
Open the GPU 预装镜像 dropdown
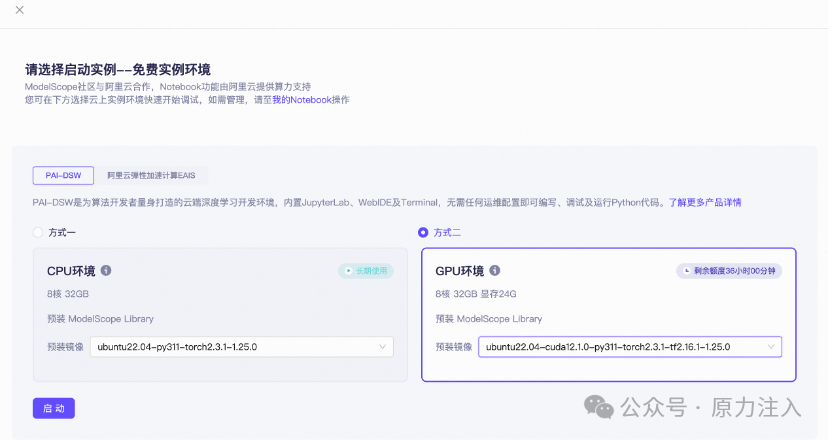[630, 347]
